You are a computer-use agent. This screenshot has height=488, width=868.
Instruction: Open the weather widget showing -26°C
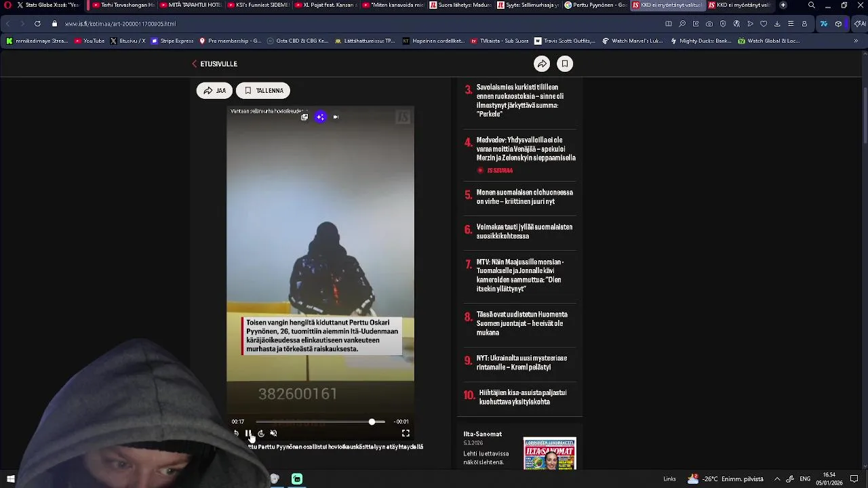726,479
